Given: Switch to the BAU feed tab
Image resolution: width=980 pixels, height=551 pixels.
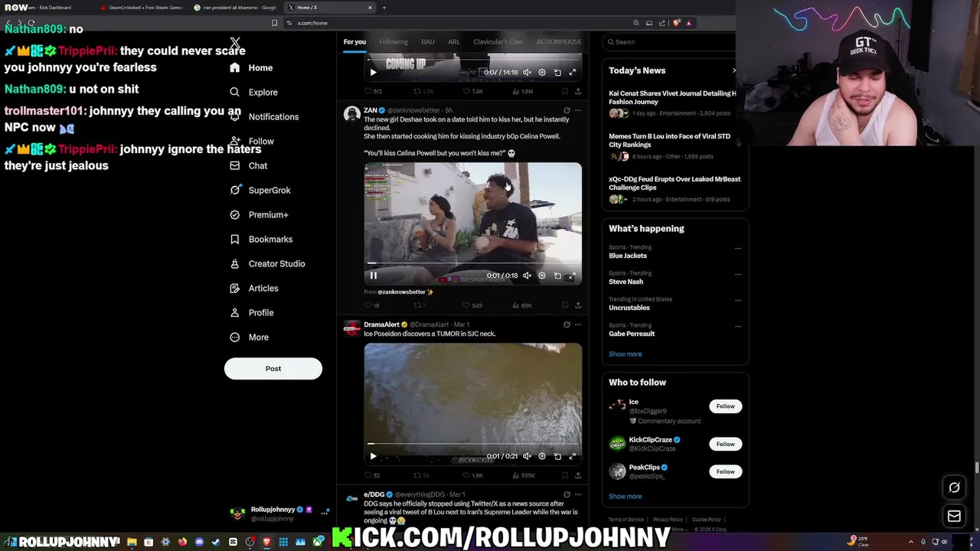Looking at the screenshot, I should pyautogui.click(x=428, y=41).
